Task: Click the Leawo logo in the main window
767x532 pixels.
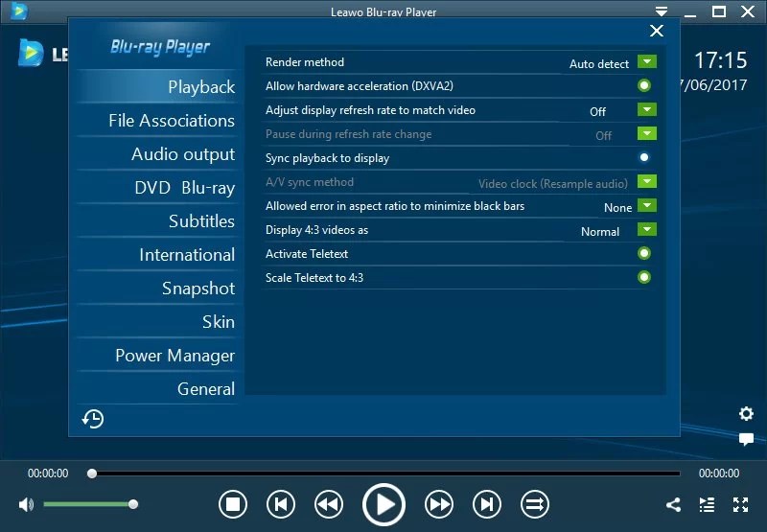Action: pos(31,53)
